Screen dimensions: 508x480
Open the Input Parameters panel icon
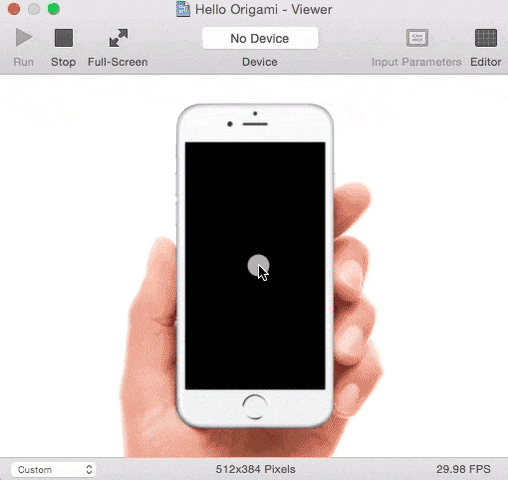tap(417, 38)
